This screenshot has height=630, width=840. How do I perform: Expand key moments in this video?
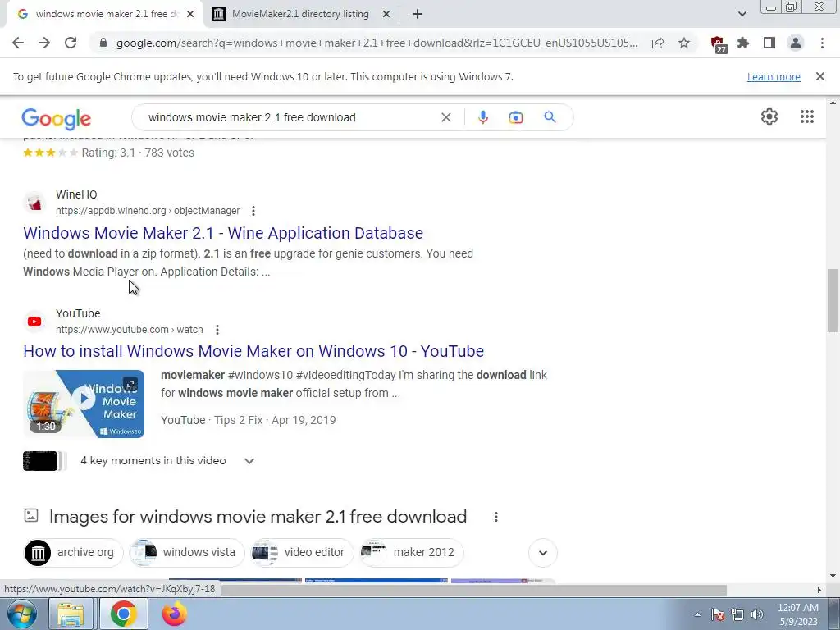[x=249, y=461]
